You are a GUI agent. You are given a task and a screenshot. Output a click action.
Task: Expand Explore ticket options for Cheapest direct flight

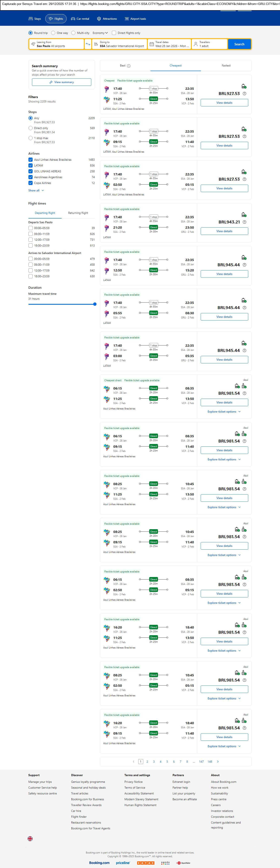point(224,412)
